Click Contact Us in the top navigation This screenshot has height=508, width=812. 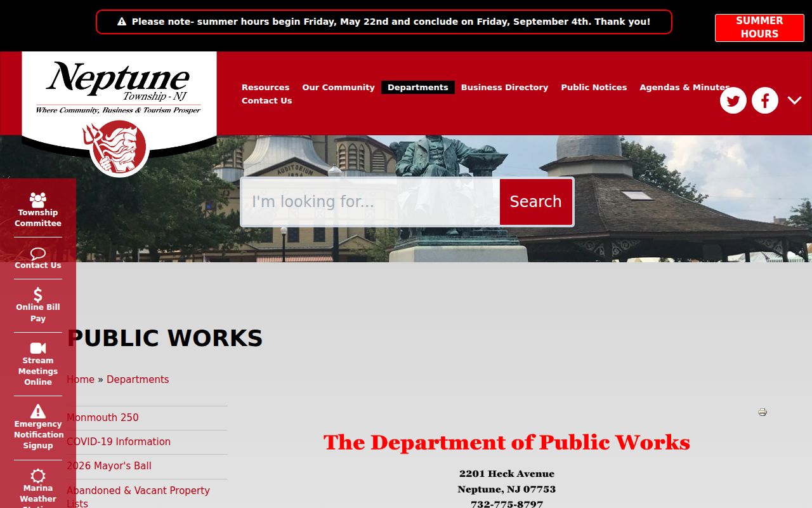(x=267, y=100)
